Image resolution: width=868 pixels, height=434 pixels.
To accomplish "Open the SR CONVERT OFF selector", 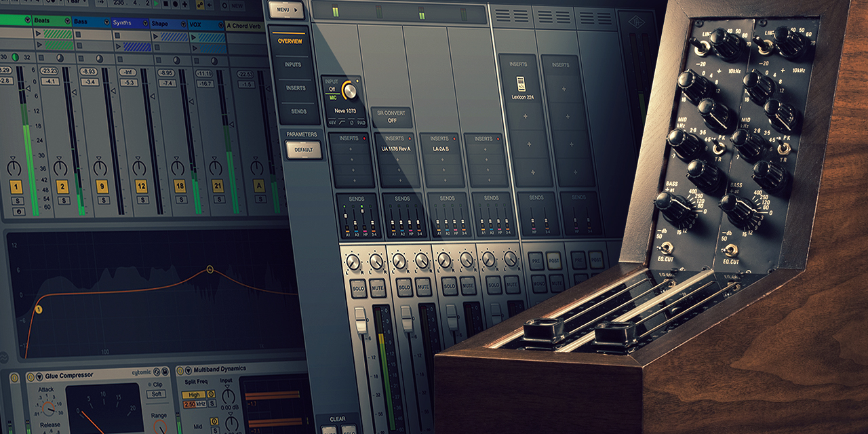I will pos(392,117).
